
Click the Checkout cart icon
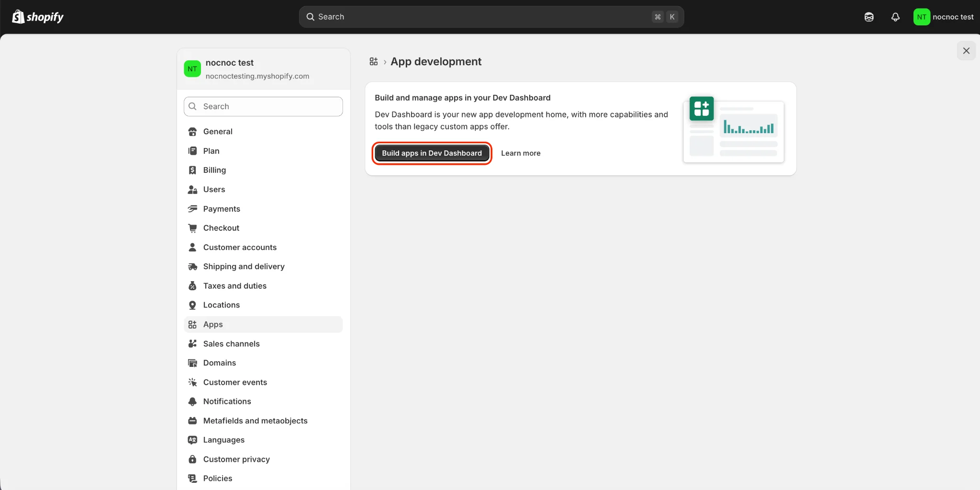click(x=192, y=228)
